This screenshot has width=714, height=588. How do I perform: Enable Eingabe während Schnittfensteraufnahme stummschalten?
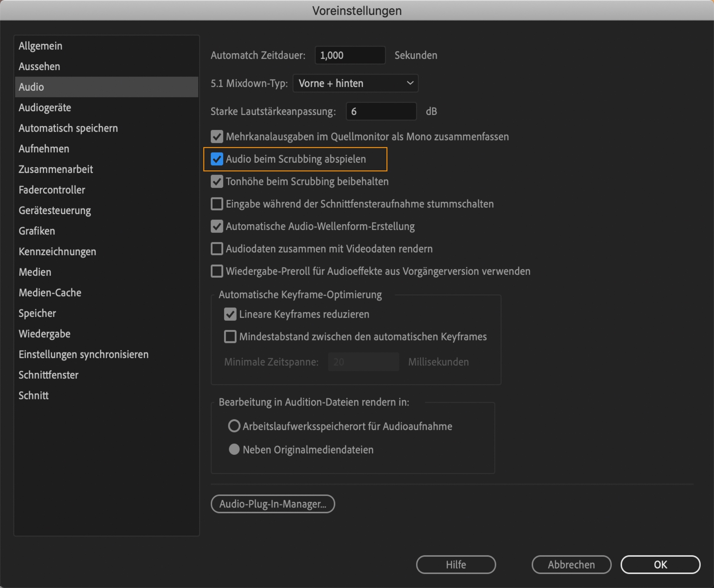(x=217, y=204)
